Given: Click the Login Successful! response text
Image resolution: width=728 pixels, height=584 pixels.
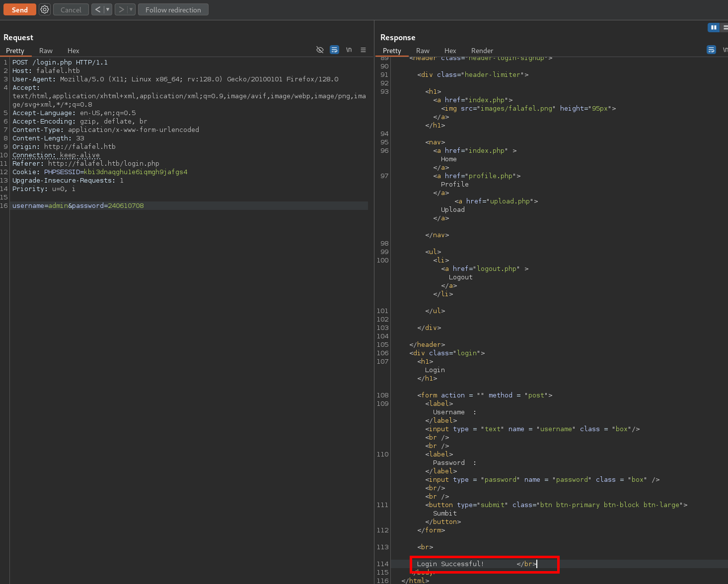Looking at the screenshot, I should pyautogui.click(x=450, y=564).
